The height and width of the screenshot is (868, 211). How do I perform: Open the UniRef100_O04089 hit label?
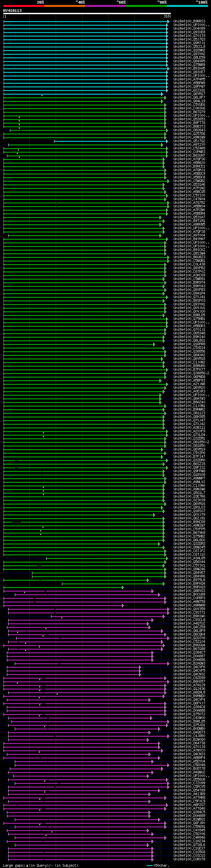click(x=189, y=29)
